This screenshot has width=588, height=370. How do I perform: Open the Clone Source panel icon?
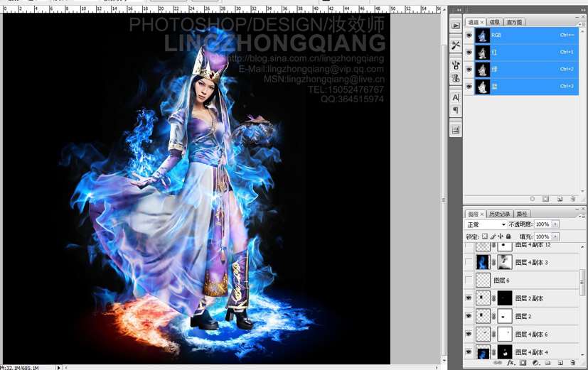[456, 78]
